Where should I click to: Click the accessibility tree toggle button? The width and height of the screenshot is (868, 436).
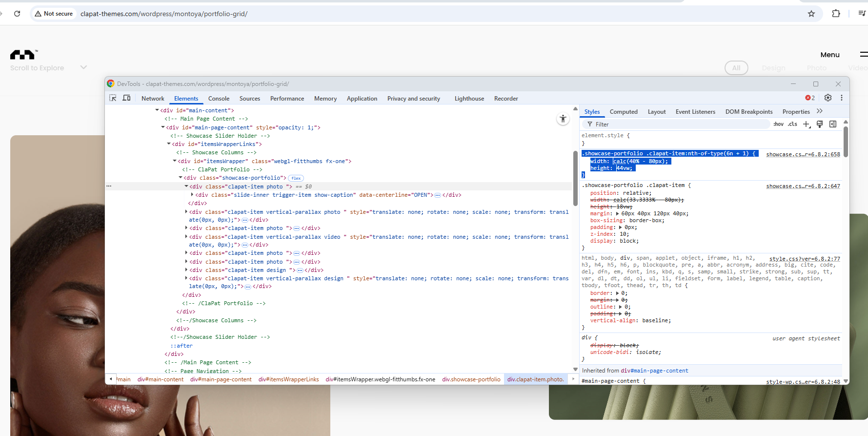(x=563, y=119)
